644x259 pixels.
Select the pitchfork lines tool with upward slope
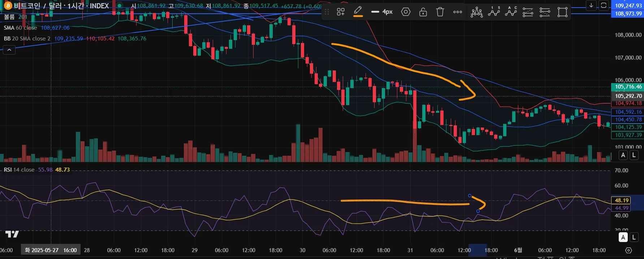(x=528, y=12)
